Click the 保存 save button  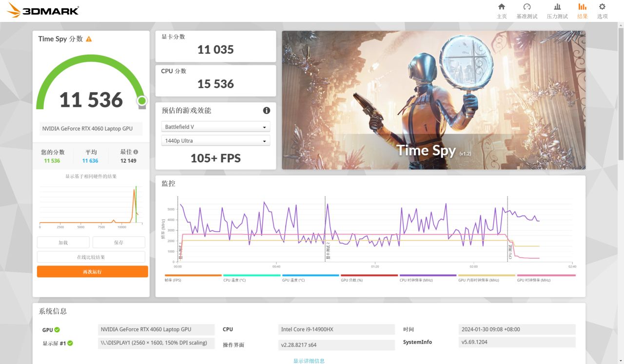click(x=119, y=242)
